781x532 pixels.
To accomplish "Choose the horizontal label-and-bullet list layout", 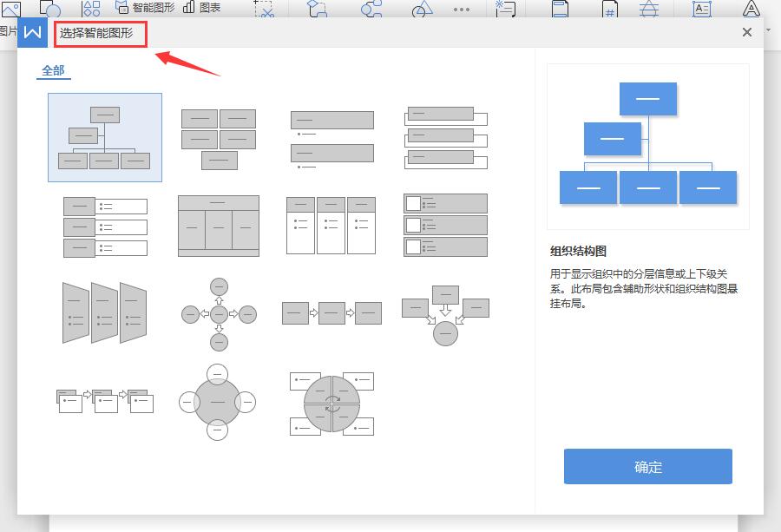I will [105, 227].
